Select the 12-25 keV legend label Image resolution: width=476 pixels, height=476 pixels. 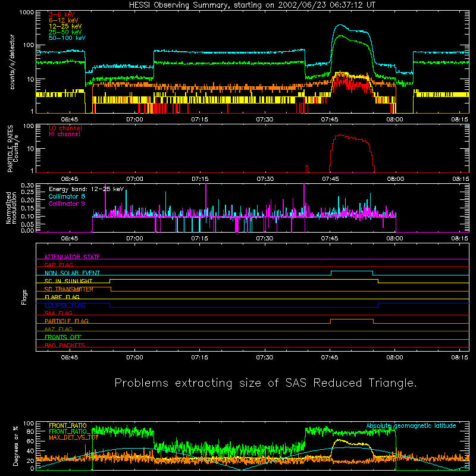[65, 26]
